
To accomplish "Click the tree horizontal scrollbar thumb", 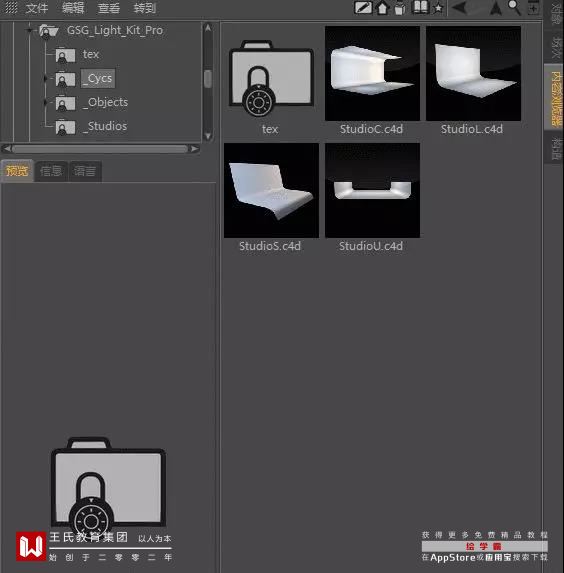I will (x=100, y=149).
